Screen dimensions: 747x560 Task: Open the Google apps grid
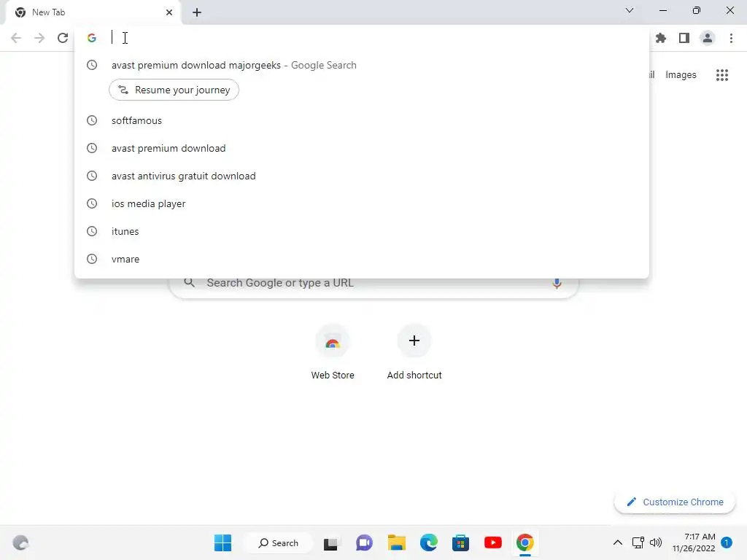pos(722,75)
